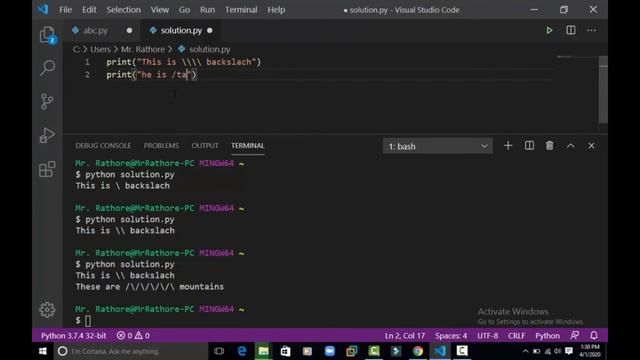Viewport: 640px width, 360px height.
Task: Click the mountains output line in terminal
Action: click(x=149, y=287)
